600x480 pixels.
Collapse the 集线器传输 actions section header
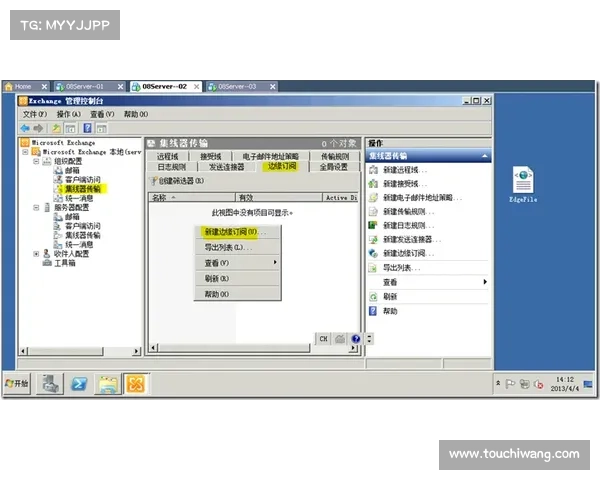484,156
